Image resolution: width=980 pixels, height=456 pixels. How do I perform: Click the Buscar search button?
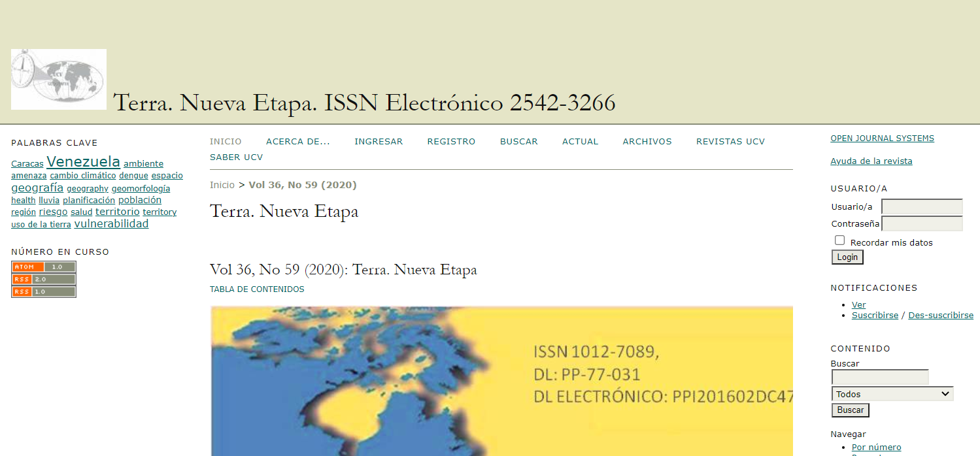(850, 410)
